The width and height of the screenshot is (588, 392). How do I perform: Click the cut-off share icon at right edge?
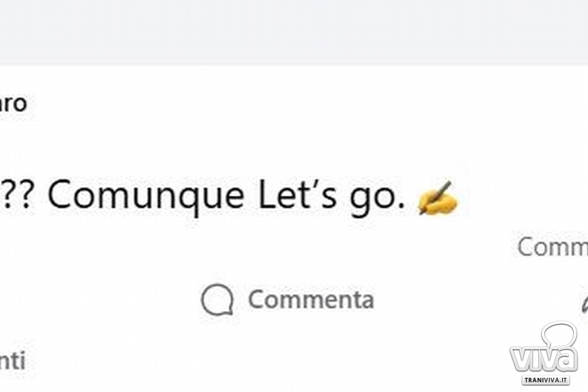coord(583,304)
